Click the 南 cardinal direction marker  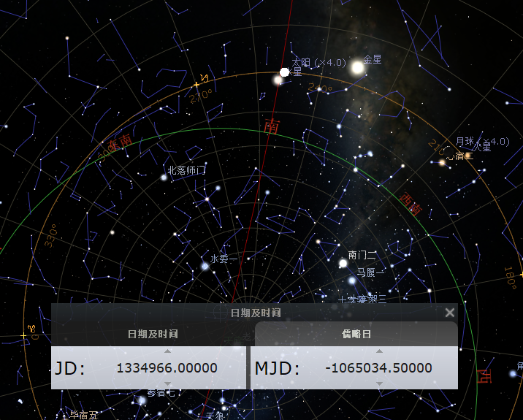click(x=271, y=126)
